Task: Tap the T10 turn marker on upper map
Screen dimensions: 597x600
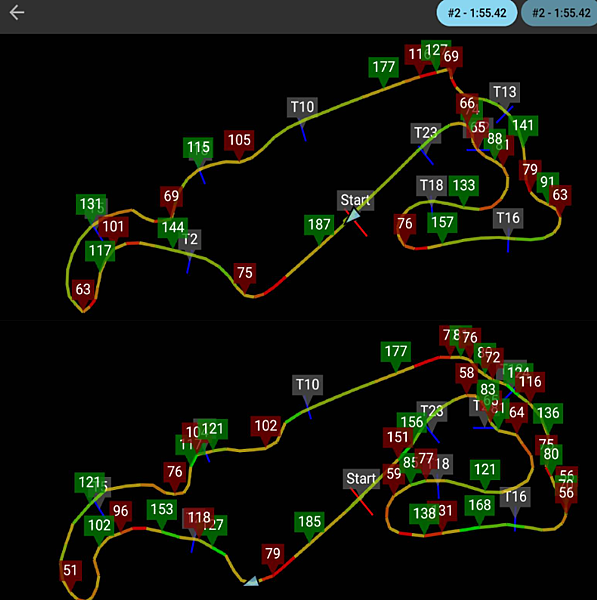Action: tap(302, 107)
